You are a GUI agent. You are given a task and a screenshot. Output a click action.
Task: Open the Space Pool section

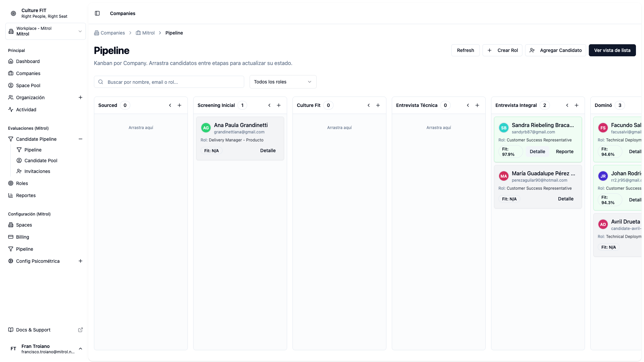(x=28, y=85)
